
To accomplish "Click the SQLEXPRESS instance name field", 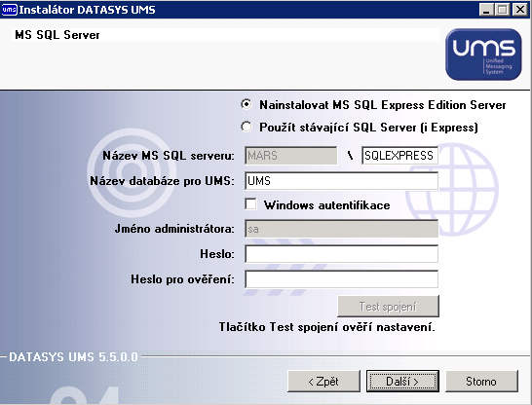I will 399,156.
